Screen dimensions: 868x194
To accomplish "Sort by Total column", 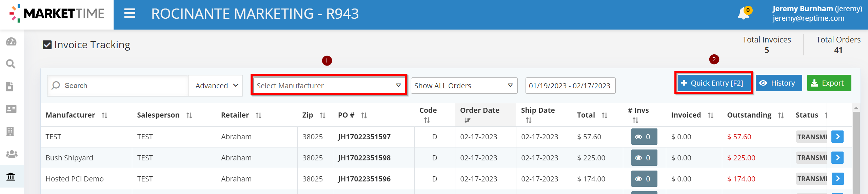I will (604, 116).
